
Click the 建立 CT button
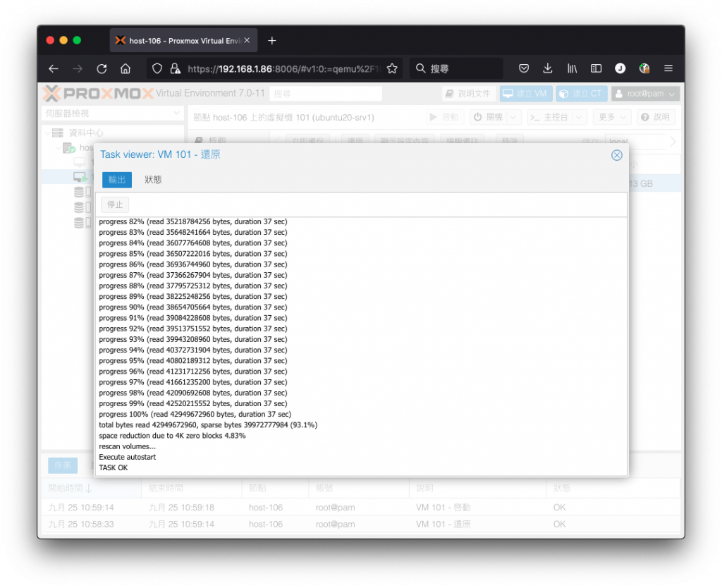pyautogui.click(x=581, y=94)
